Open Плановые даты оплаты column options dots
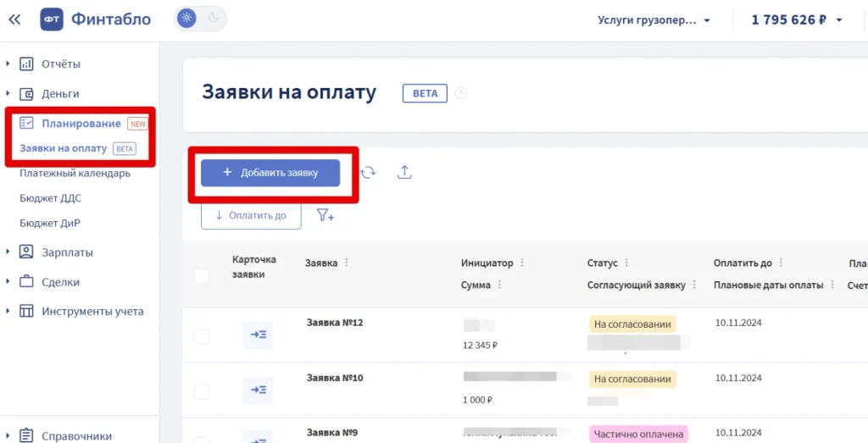Image resolution: width=868 pixels, height=443 pixels. pyautogui.click(x=832, y=285)
